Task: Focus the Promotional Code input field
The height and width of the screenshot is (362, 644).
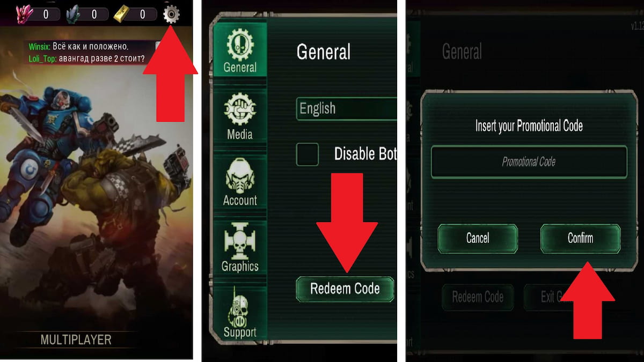Action: pyautogui.click(x=529, y=161)
